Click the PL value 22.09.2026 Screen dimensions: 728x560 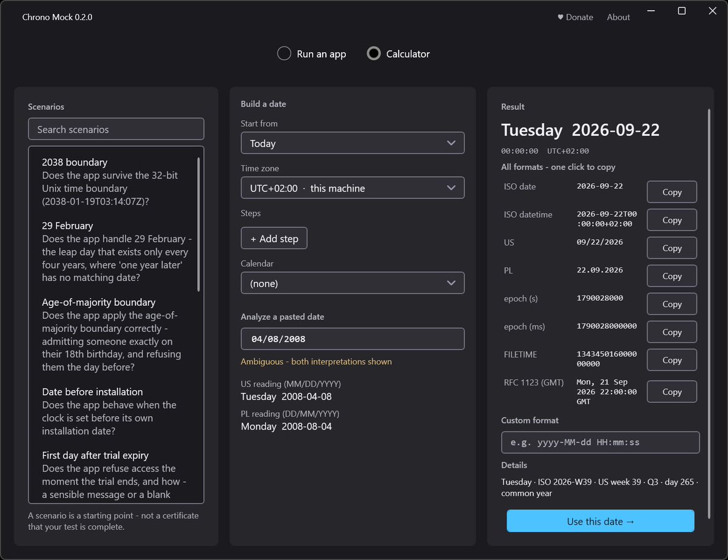599,270
